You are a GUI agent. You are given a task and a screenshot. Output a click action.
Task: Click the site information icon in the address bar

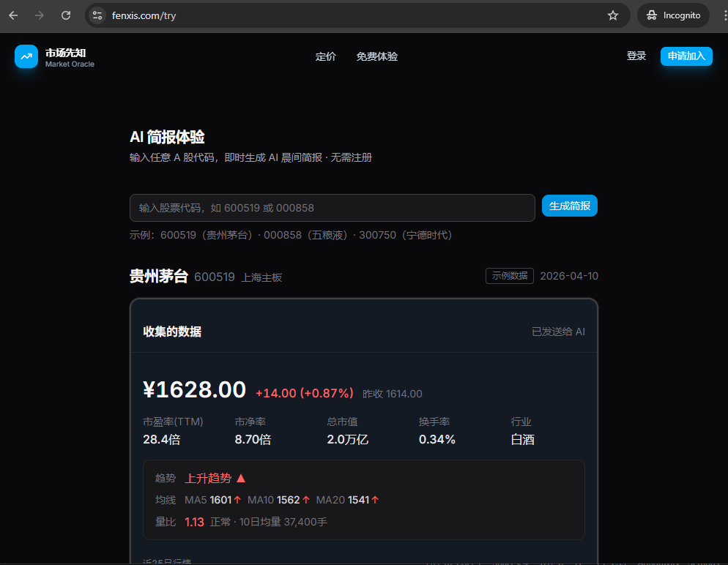(x=97, y=15)
